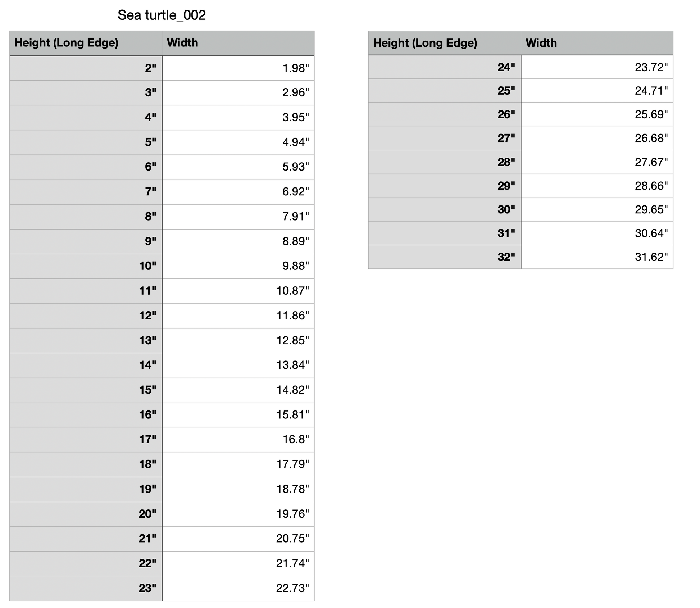This screenshot has height=608, width=700.
Task: Click the 24" height row header
Action: pos(445,67)
